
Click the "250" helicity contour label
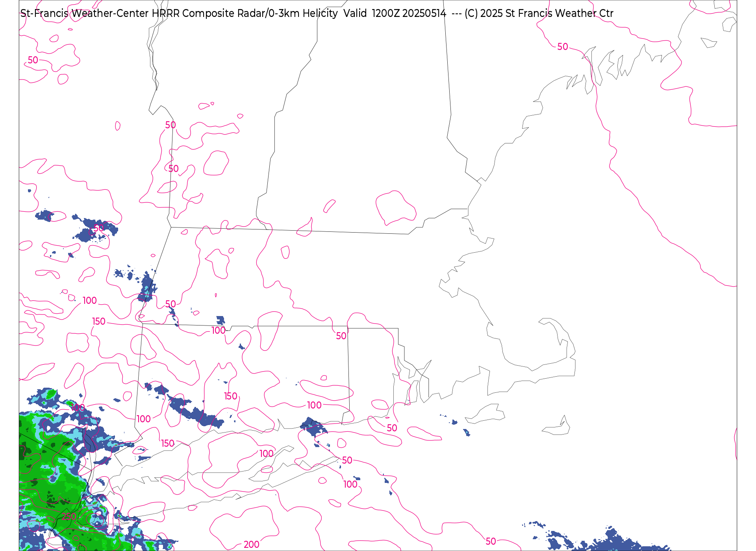[x=69, y=516]
